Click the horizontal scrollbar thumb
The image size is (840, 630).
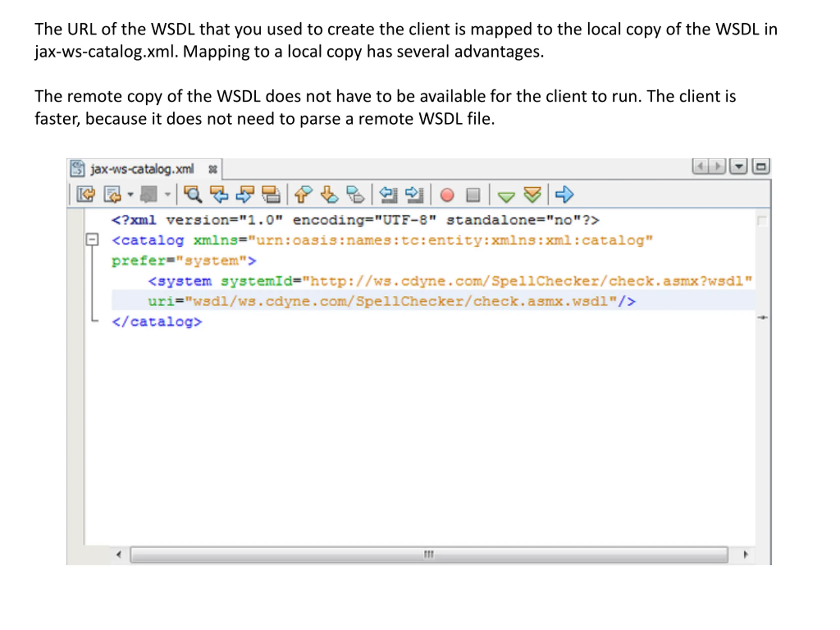(x=429, y=555)
